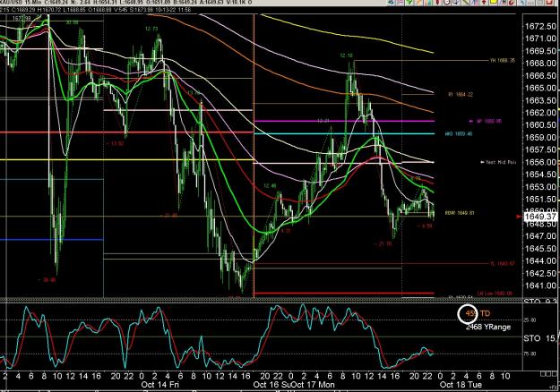Select the magenta horizontal level line

(344, 121)
